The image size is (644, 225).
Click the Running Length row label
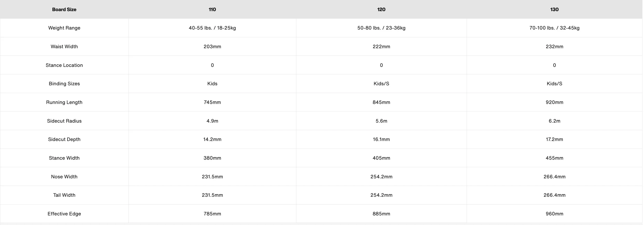(64, 102)
